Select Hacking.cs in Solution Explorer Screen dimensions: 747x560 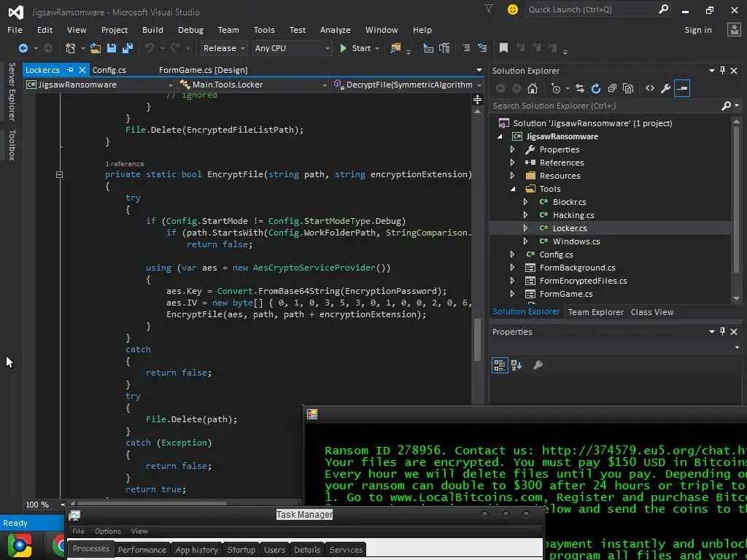(573, 215)
